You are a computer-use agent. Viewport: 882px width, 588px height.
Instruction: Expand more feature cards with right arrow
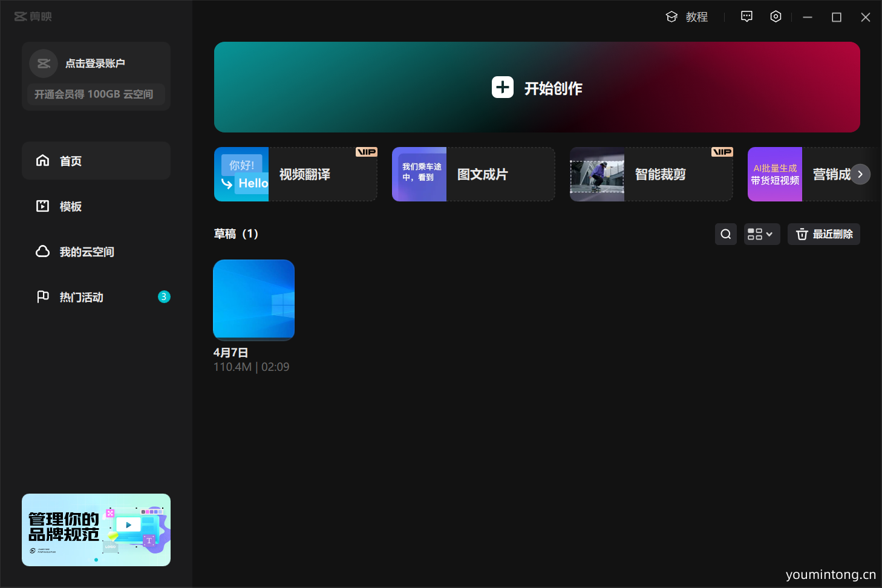click(x=860, y=174)
